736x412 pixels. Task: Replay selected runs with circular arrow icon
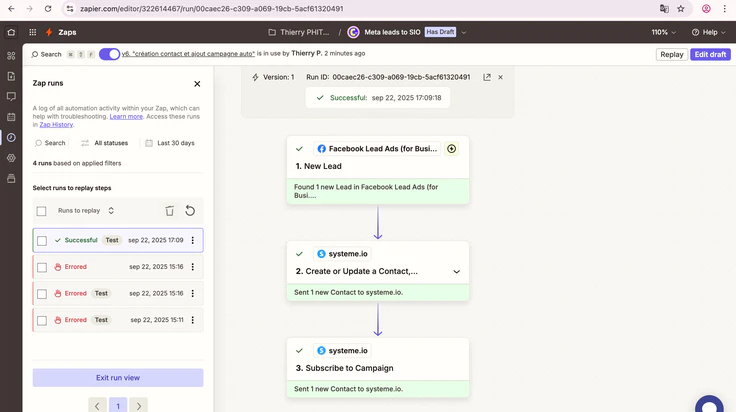(x=190, y=211)
